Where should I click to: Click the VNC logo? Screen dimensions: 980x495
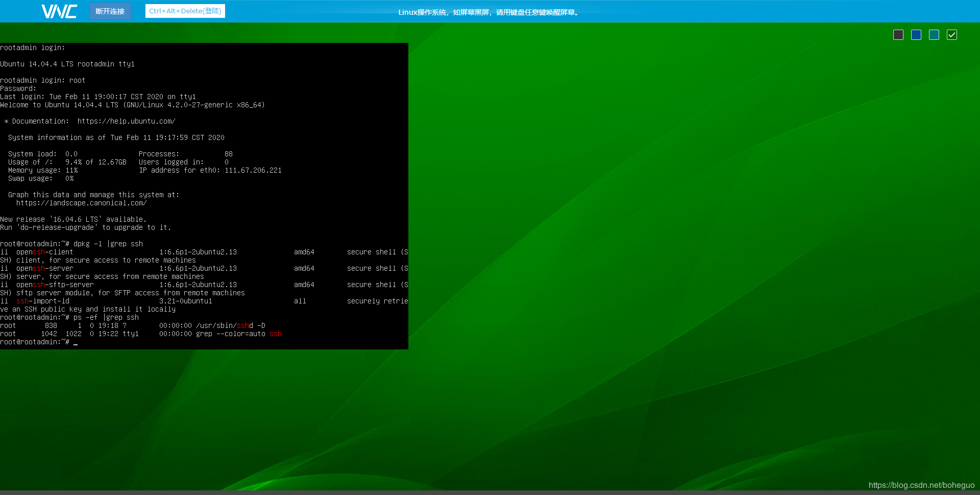(x=59, y=11)
